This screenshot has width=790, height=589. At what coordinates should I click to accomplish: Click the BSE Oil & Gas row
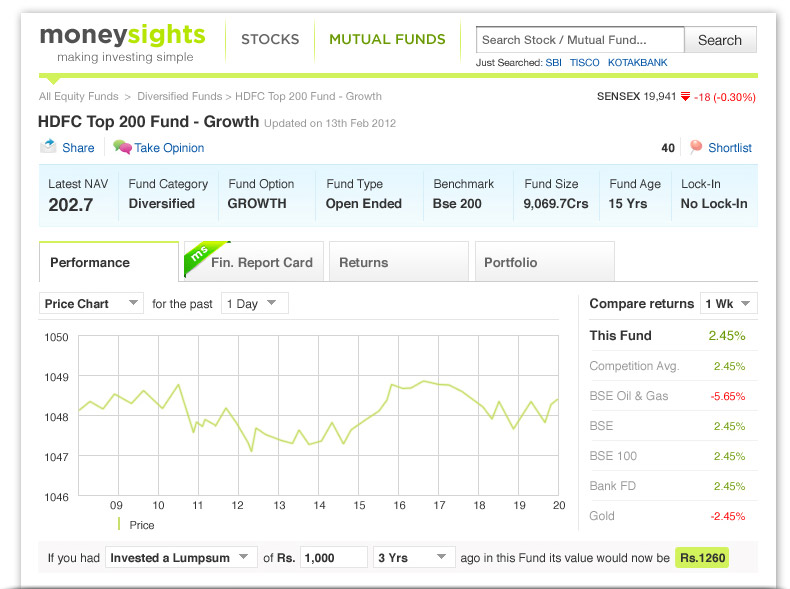click(x=673, y=396)
